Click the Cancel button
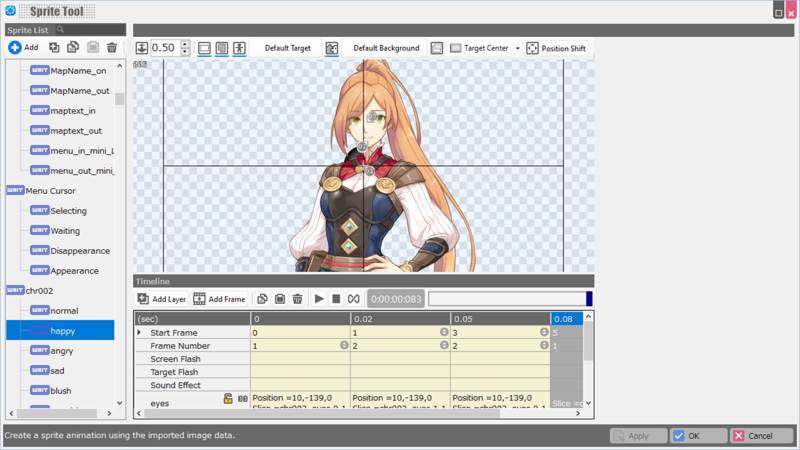Image resolution: width=800 pixels, height=450 pixels. pos(761,436)
